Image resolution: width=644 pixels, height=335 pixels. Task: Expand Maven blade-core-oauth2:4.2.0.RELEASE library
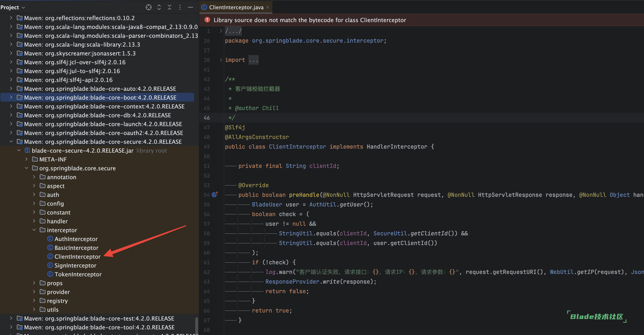click(x=11, y=133)
